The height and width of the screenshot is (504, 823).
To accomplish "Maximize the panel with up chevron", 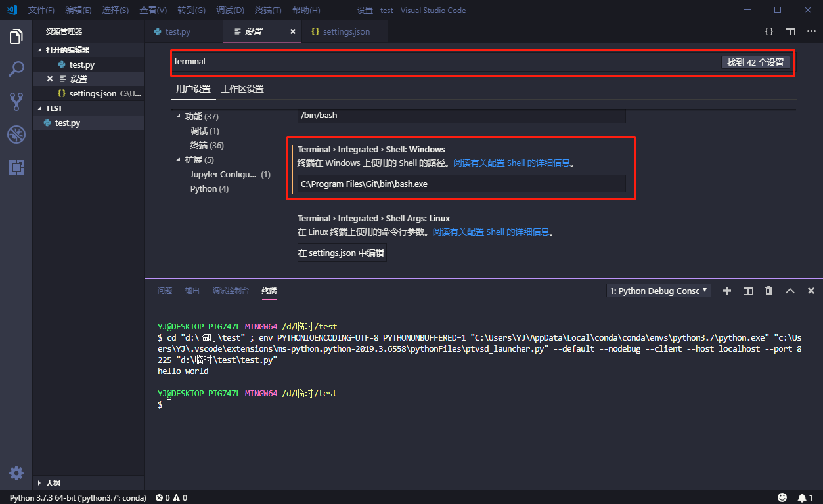I will [790, 291].
